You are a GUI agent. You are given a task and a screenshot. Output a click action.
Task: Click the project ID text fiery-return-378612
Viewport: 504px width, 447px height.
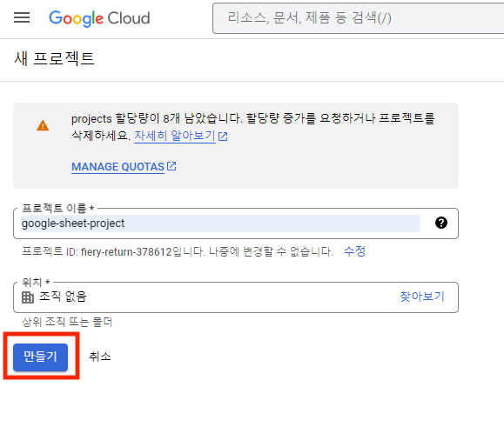click(x=126, y=251)
